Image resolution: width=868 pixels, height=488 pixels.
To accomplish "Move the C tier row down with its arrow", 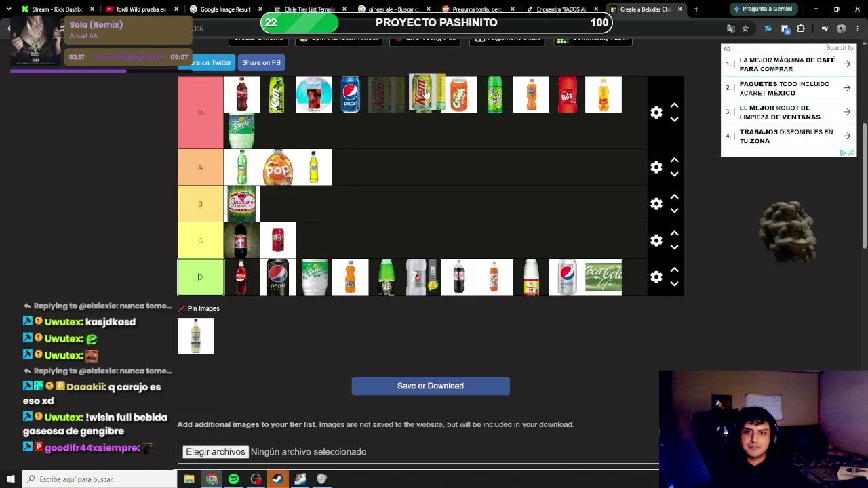I will coord(674,247).
